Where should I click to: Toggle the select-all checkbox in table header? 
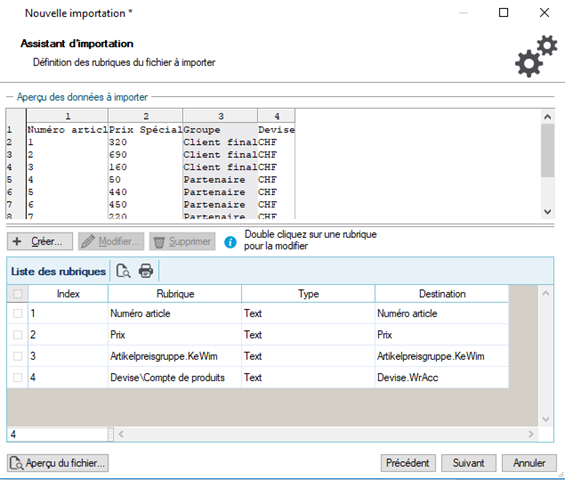[x=17, y=294]
